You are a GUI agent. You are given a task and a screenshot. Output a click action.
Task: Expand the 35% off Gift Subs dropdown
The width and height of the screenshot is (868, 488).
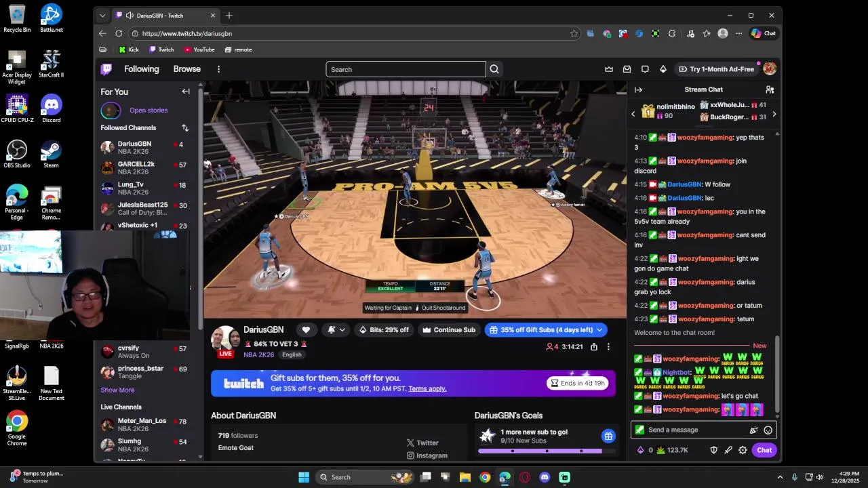pyautogui.click(x=599, y=330)
